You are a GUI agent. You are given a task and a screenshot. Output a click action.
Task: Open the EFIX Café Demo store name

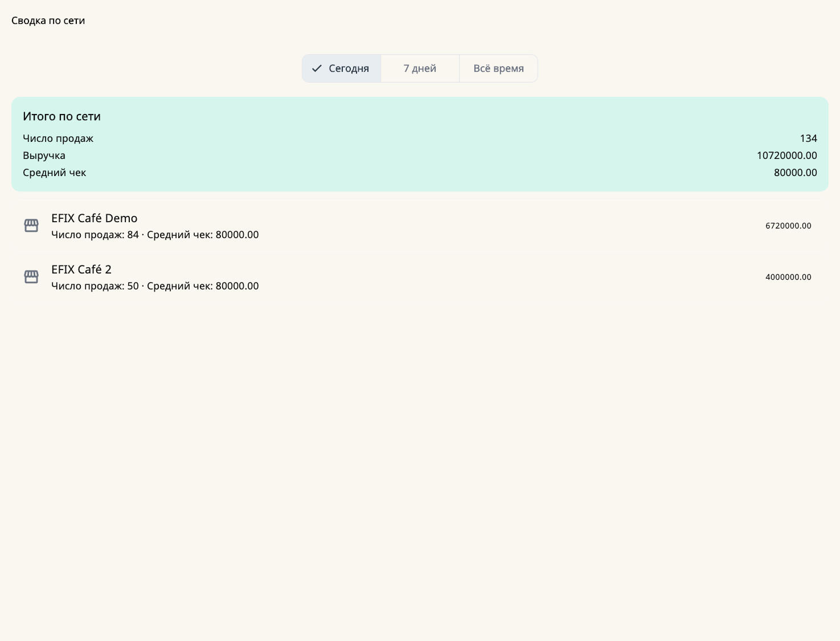coord(95,218)
